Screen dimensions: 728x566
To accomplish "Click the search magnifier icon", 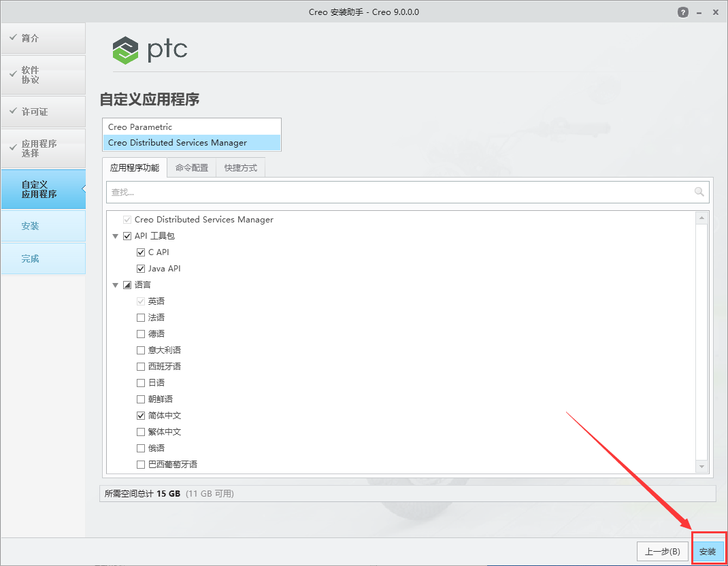I will pos(699,192).
